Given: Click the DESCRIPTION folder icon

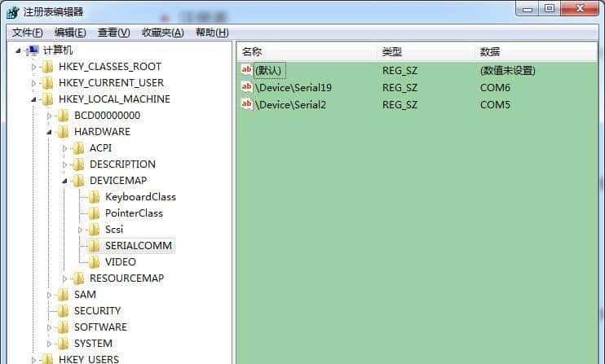Looking at the screenshot, I should pos(78,164).
